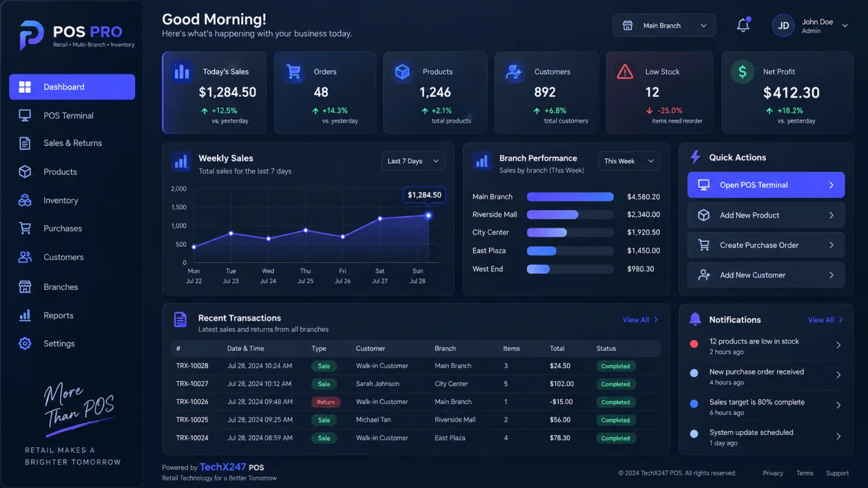Click the notification bell icon in header
868x488 pixels.
tap(743, 25)
